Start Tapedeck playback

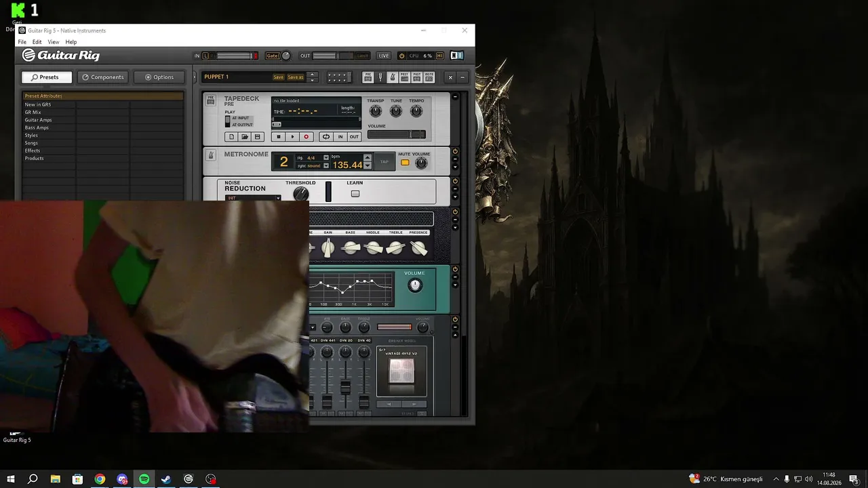[x=292, y=137]
